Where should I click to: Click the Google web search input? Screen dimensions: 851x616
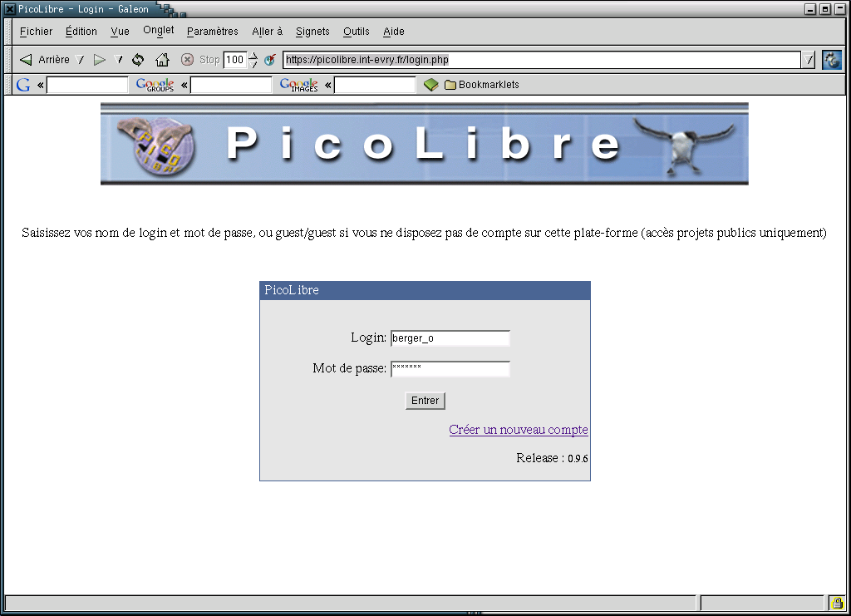tap(87, 85)
